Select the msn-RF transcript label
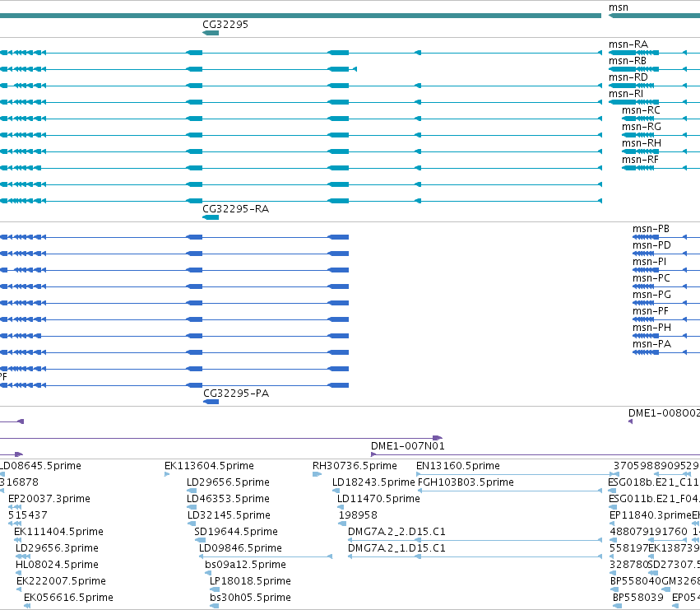This screenshot has width=700, height=610. tap(640, 160)
